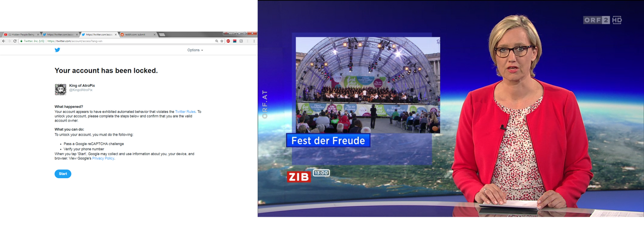
Task: Bookmark this page with the star icon
Action: [222, 41]
